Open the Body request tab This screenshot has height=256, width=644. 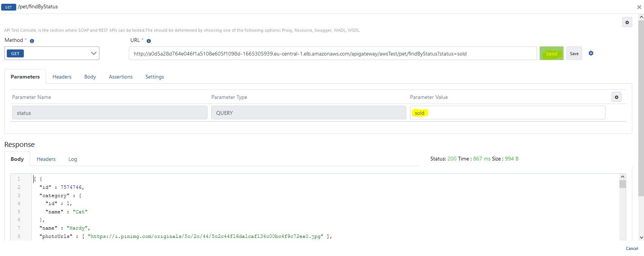90,77
